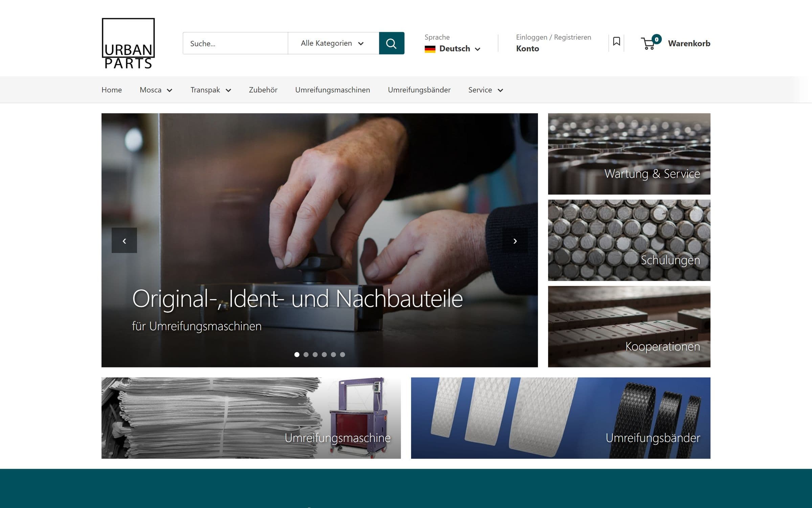This screenshot has height=508, width=812.
Task: Open Umreifungsbänder in navigation bar
Action: coord(419,90)
